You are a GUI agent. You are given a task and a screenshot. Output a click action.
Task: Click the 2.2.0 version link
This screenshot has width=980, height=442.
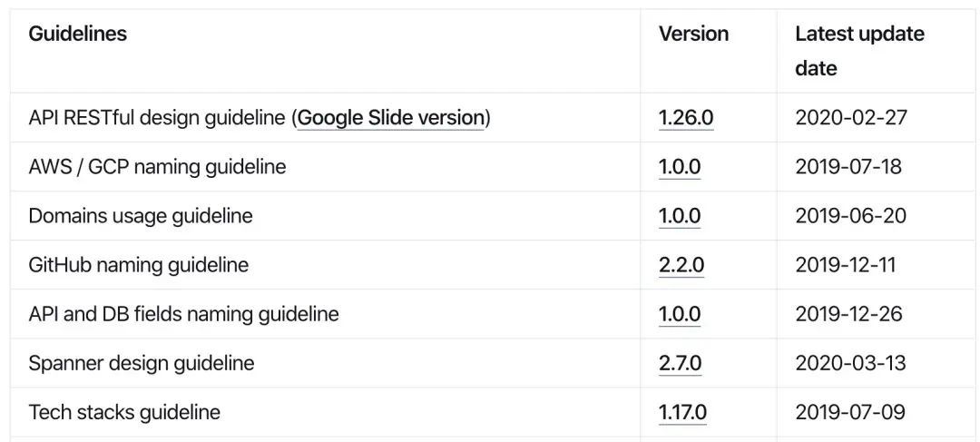(x=681, y=265)
